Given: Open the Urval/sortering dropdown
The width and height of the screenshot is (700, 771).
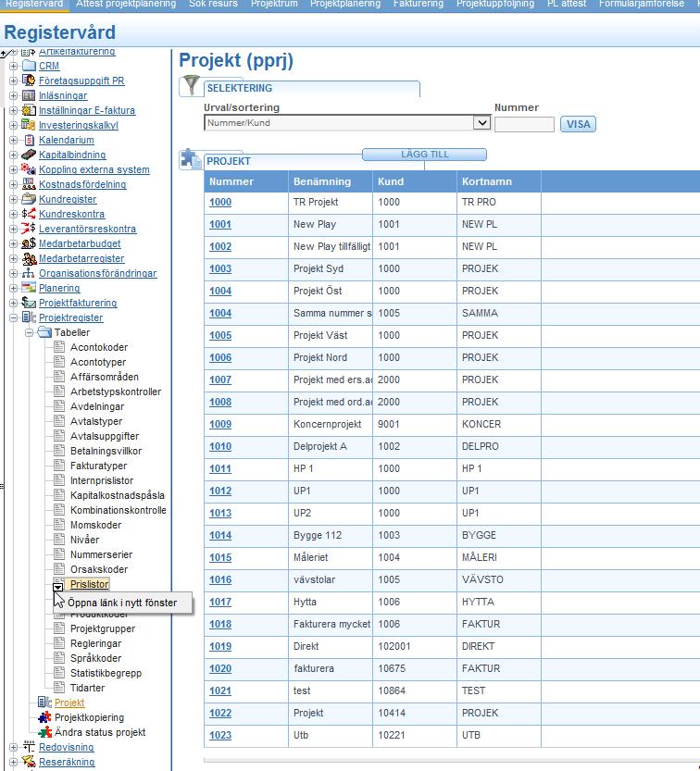Looking at the screenshot, I should [481, 122].
